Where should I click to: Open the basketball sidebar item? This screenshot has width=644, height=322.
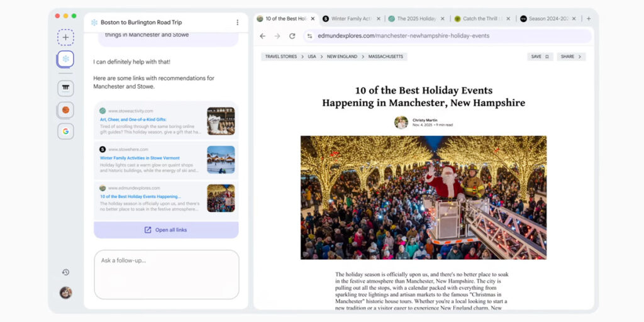(65, 110)
